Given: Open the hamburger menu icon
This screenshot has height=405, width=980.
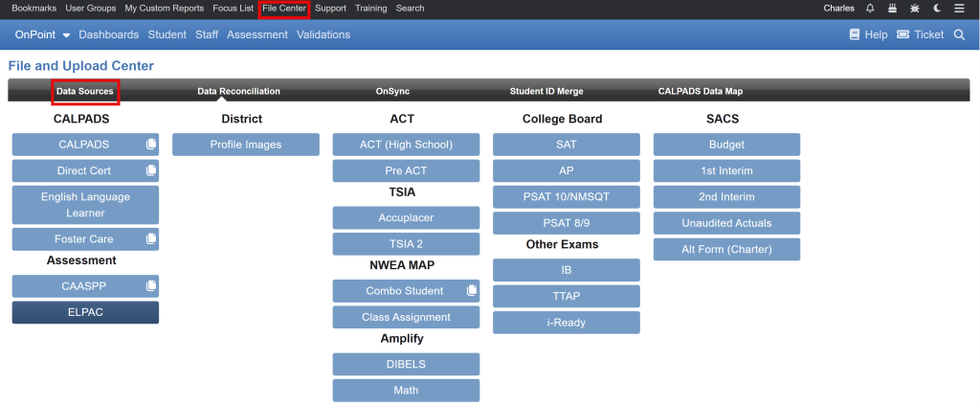Looking at the screenshot, I should tap(959, 8).
